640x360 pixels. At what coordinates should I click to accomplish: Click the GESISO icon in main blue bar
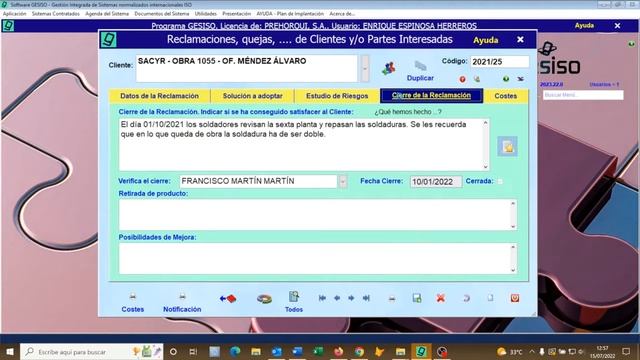(8, 26)
